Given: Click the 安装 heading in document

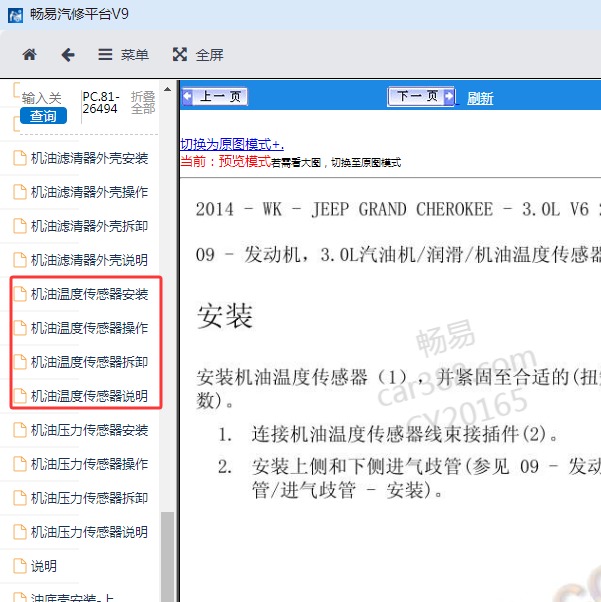Looking at the screenshot, I should [x=225, y=316].
